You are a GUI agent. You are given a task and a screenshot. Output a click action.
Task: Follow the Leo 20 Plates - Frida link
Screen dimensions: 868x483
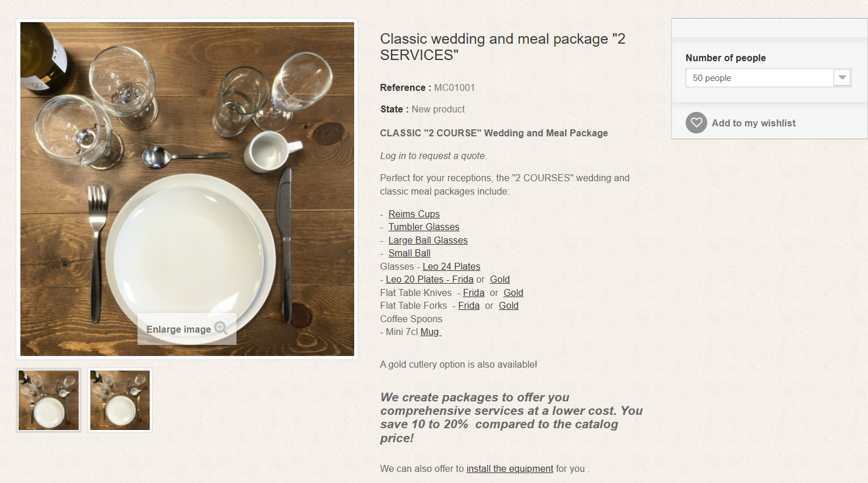point(429,280)
